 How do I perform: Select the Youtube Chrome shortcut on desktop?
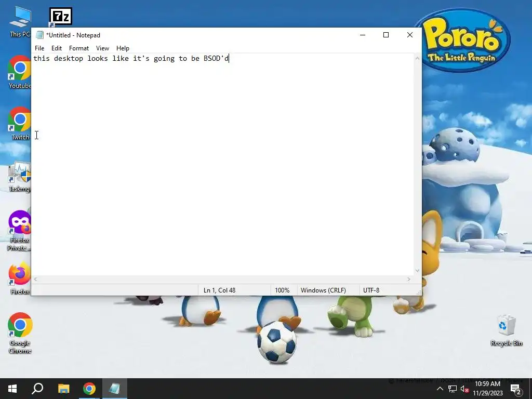click(20, 72)
